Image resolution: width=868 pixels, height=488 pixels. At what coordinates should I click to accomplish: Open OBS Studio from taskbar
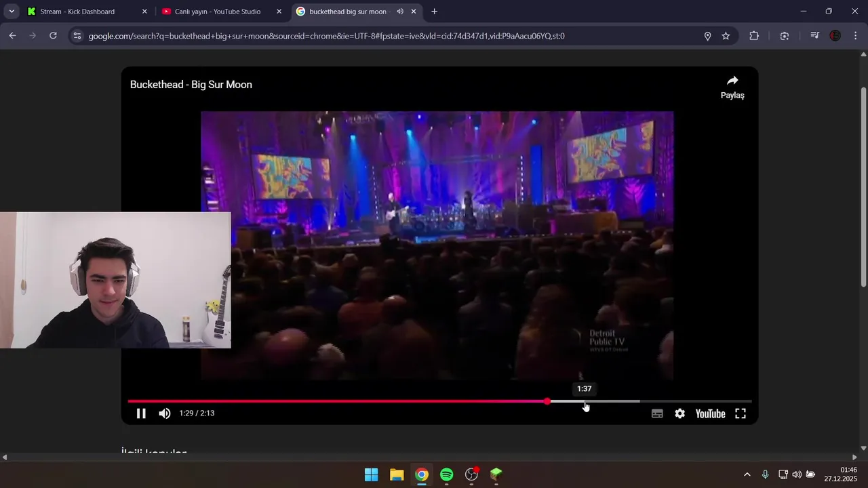coord(471,474)
